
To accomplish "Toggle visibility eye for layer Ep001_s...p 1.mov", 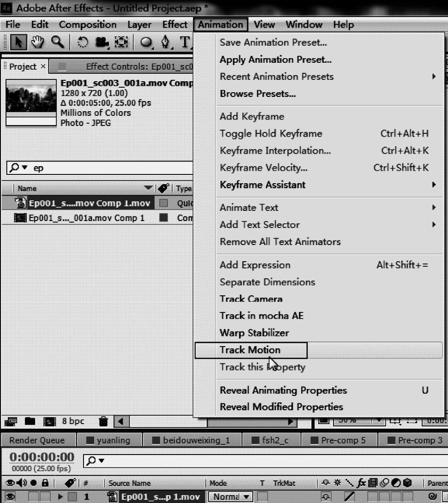I will coord(10,497).
